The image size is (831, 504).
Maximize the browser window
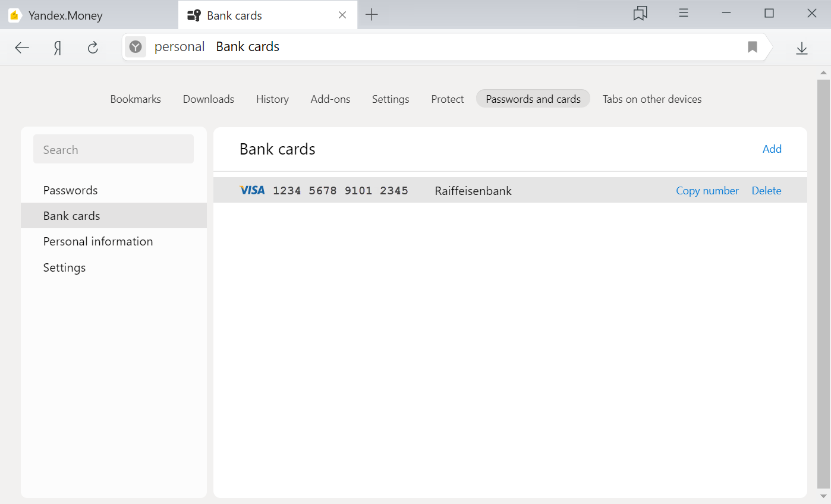point(769,13)
